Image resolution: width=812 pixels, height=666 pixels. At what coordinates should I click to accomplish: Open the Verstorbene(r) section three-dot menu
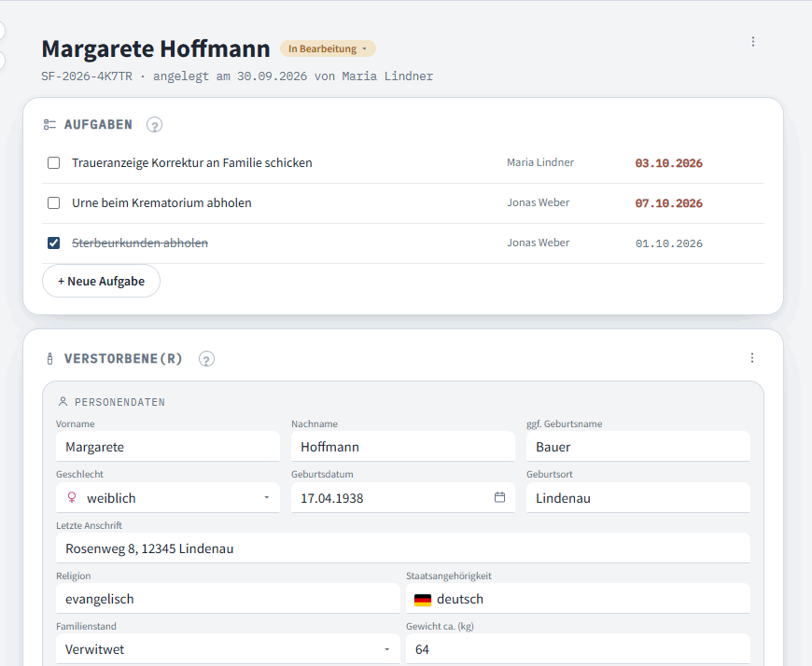tap(752, 358)
